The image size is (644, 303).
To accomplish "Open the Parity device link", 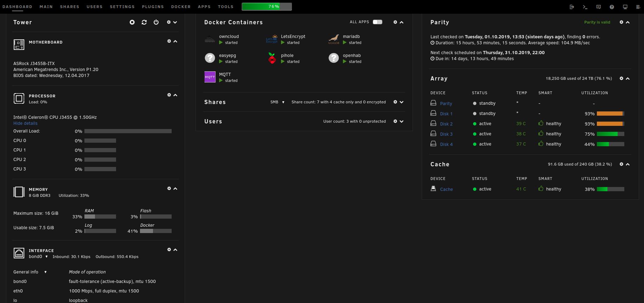I will [446, 103].
